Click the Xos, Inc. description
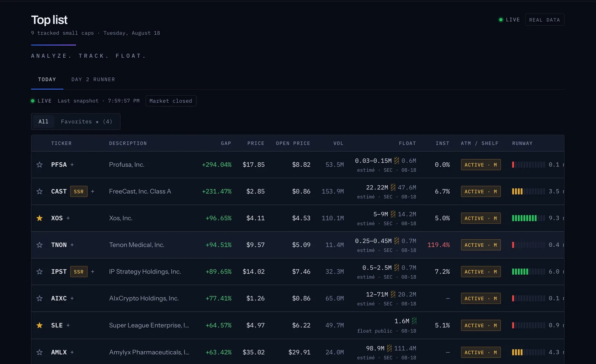The width and height of the screenshot is (596, 364). click(121, 218)
